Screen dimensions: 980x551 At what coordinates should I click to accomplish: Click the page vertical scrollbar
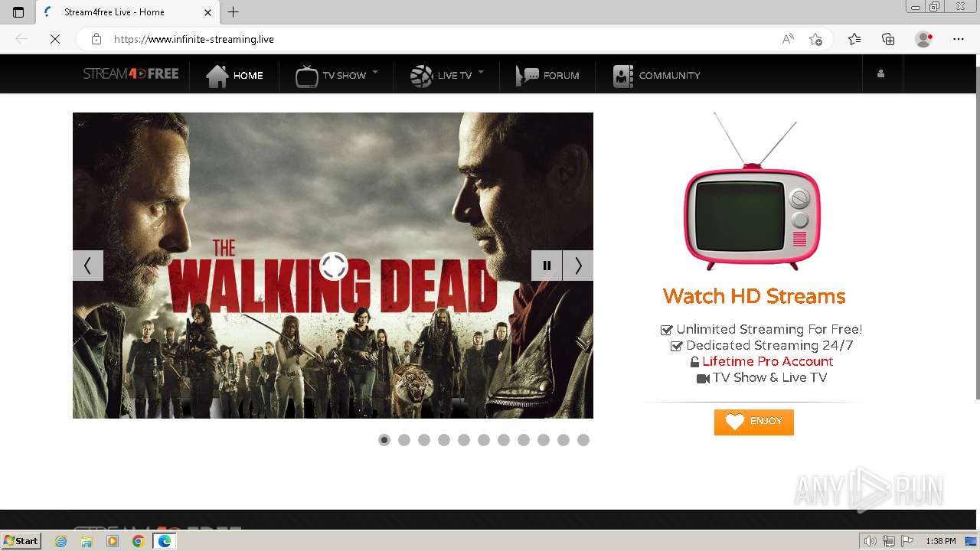coord(976,233)
